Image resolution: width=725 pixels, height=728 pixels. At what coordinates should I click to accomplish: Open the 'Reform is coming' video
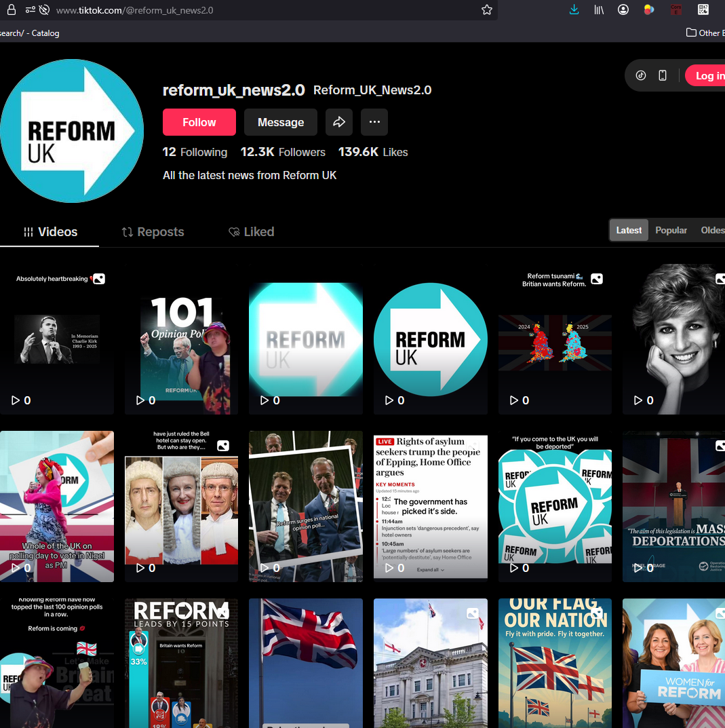56,663
